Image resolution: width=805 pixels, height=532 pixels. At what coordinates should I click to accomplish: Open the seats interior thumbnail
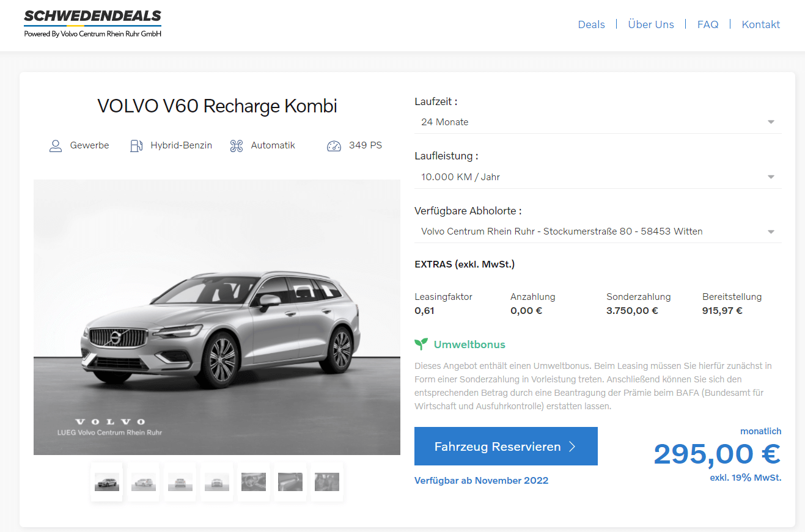(x=327, y=483)
